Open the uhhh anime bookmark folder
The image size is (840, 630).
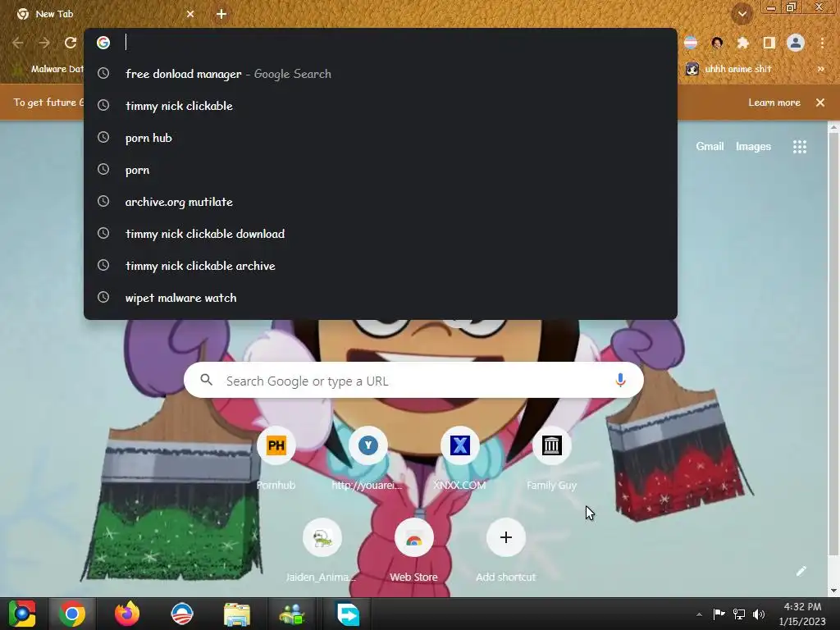(x=729, y=69)
